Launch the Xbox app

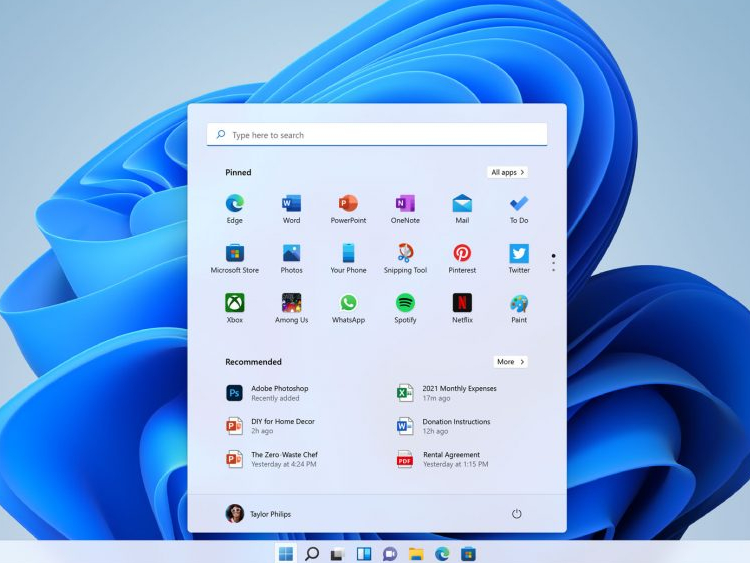234,309
